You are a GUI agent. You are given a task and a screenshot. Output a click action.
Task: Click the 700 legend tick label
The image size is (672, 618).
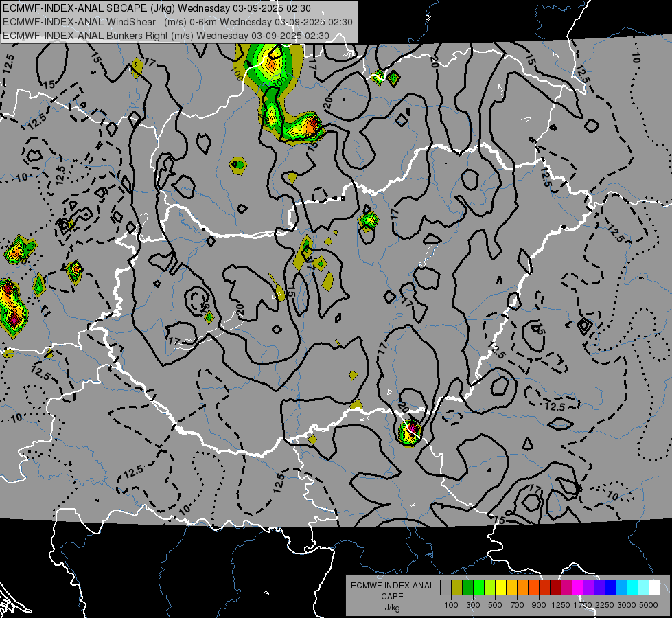tap(518, 605)
